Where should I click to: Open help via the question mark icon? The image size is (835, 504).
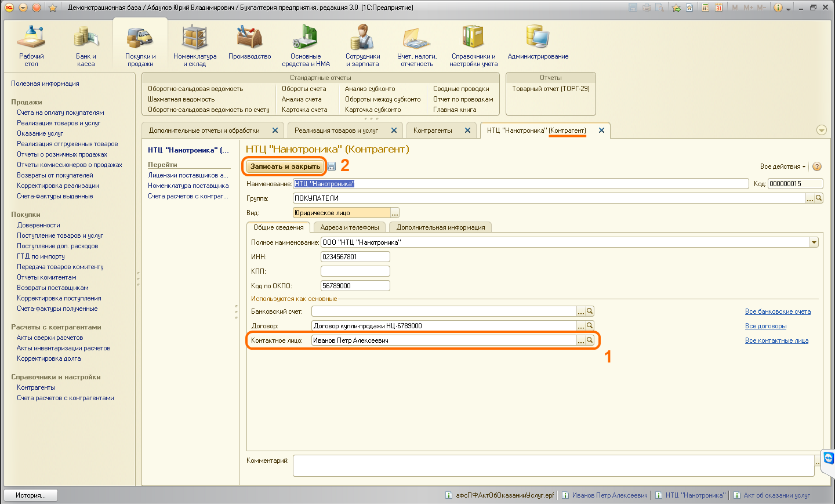pos(817,166)
